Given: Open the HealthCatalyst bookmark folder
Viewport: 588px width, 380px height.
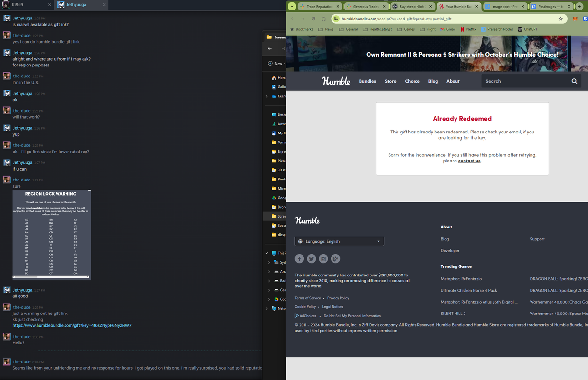Looking at the screenshot, I should click(377, 29).
